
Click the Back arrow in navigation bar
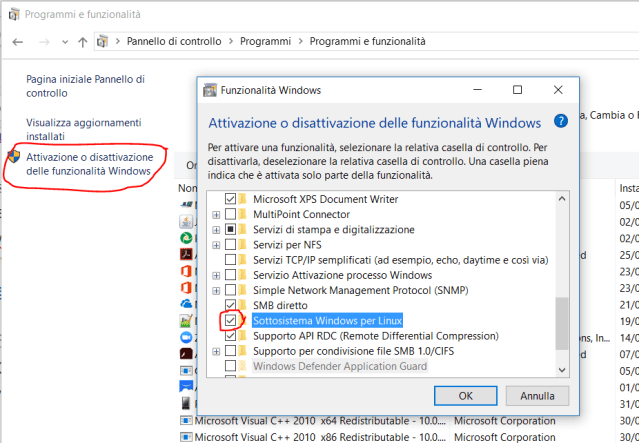18,42
